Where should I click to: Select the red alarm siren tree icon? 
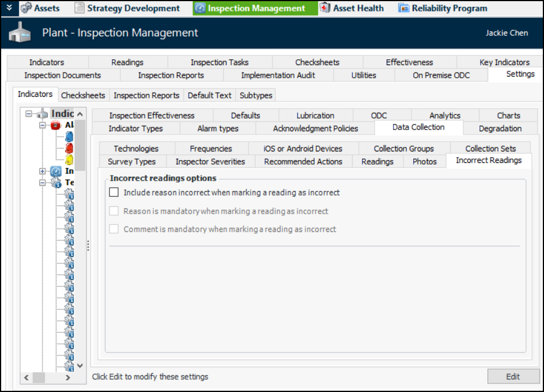(55, 125)
